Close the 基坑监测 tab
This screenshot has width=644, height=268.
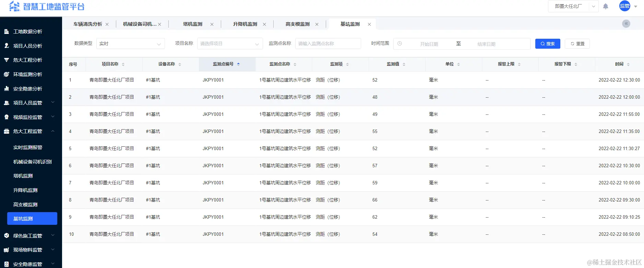click(369, 24)
